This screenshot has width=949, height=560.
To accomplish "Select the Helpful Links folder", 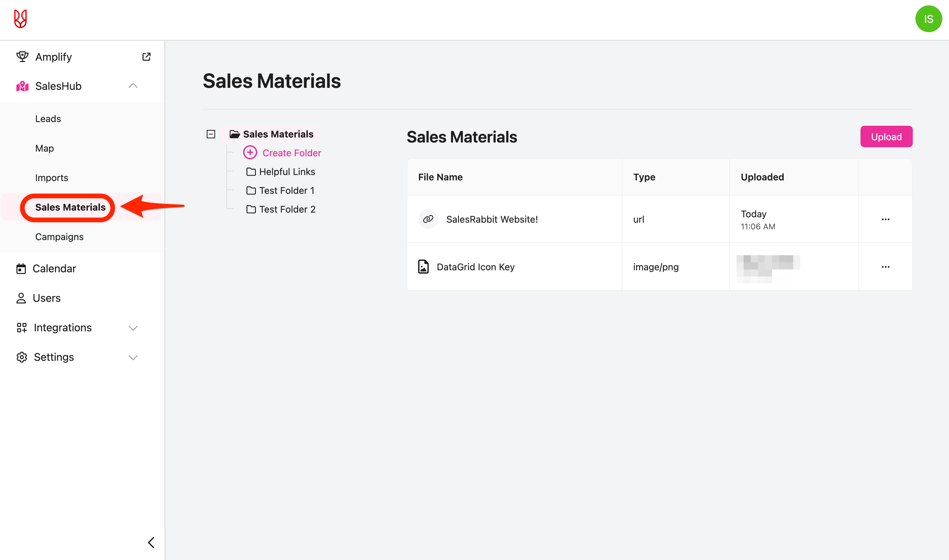I will tap(287, 172).
